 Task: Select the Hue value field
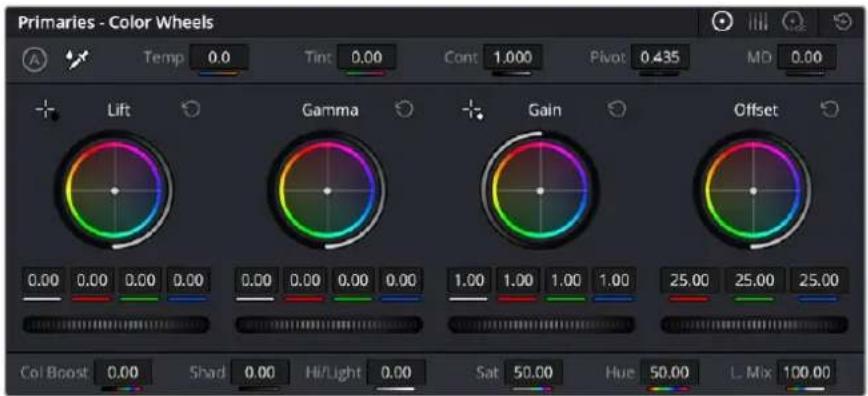click(669, 372)
